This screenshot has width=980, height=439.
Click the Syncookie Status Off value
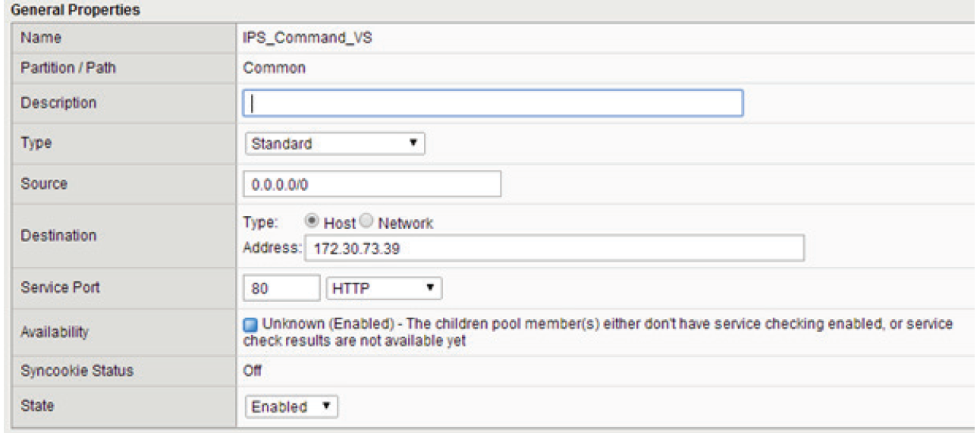[253, 371]
